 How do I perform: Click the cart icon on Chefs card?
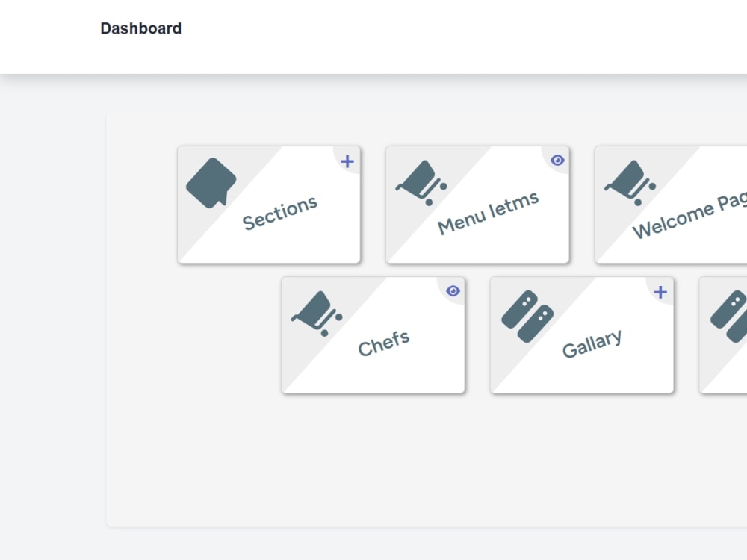coord(317,314)
